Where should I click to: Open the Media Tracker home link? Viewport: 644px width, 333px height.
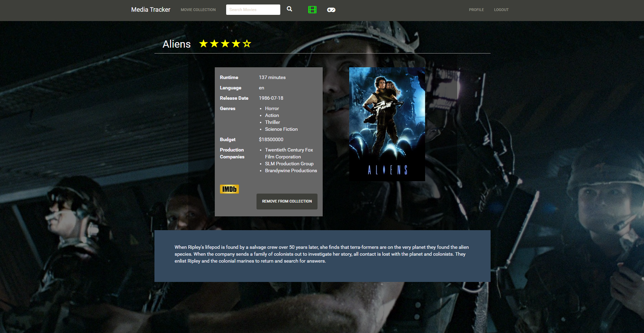coord(151,10)
